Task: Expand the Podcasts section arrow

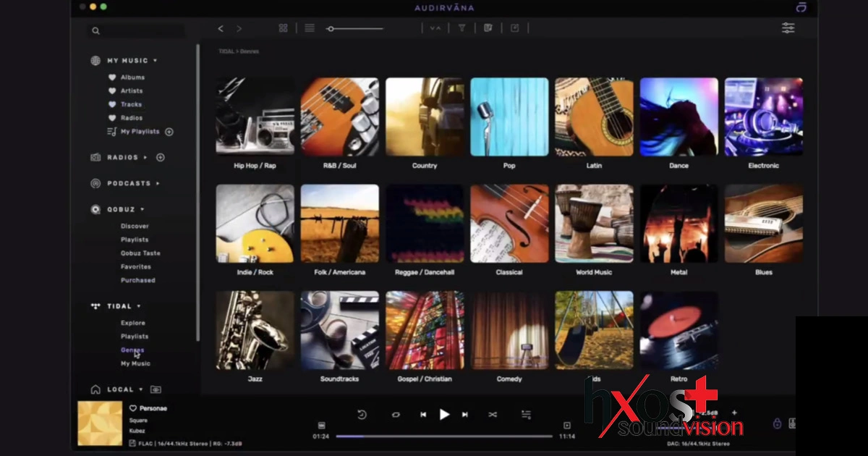Action: click(158, 183)
